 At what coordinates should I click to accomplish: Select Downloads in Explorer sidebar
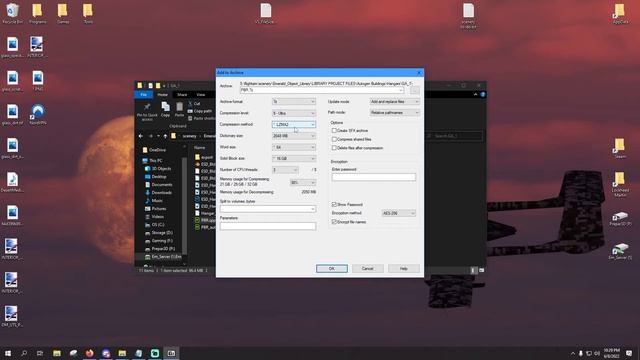pos(159,193)
